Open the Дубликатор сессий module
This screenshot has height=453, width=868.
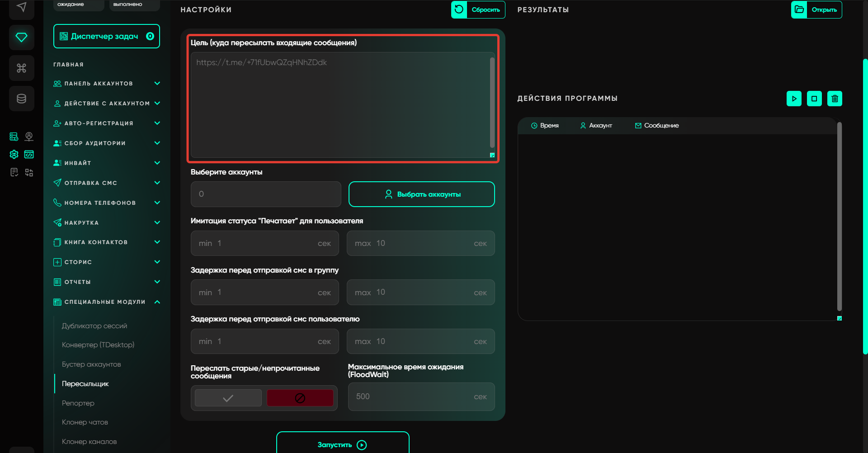[x=94, y=326]
